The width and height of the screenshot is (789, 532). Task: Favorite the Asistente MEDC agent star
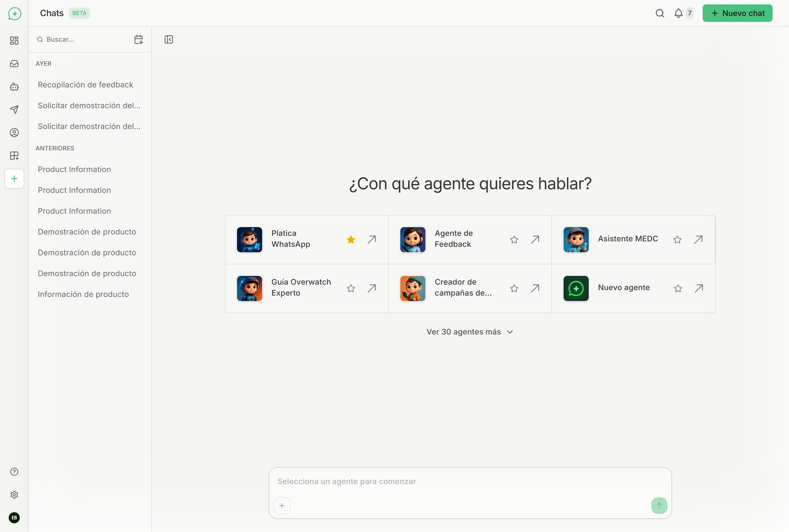(x=677, y=239)
